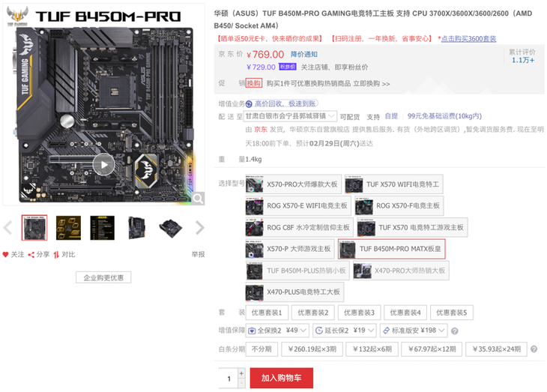Choose 优惠套装3 bundle option
547x392 pixels.
click(359, 313)
